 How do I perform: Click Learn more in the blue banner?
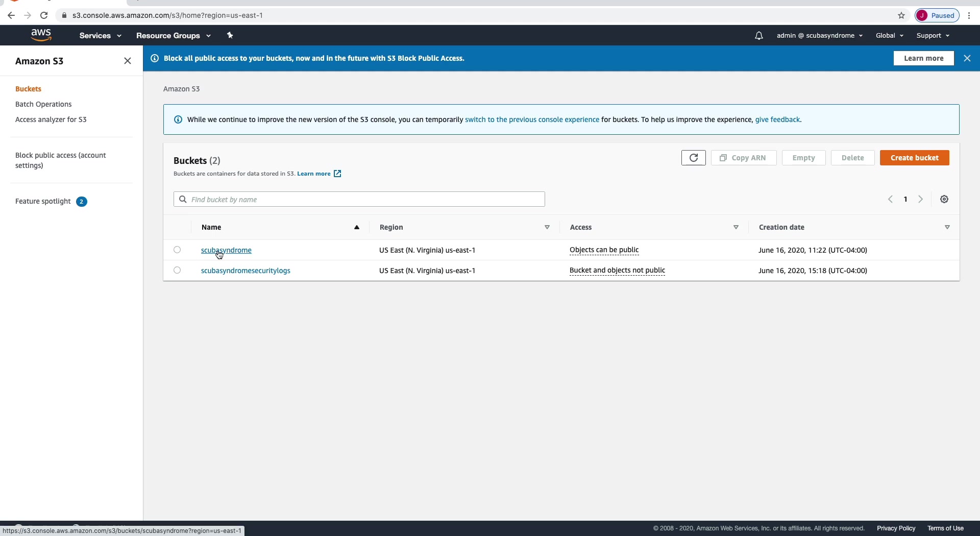coord(924,58)
